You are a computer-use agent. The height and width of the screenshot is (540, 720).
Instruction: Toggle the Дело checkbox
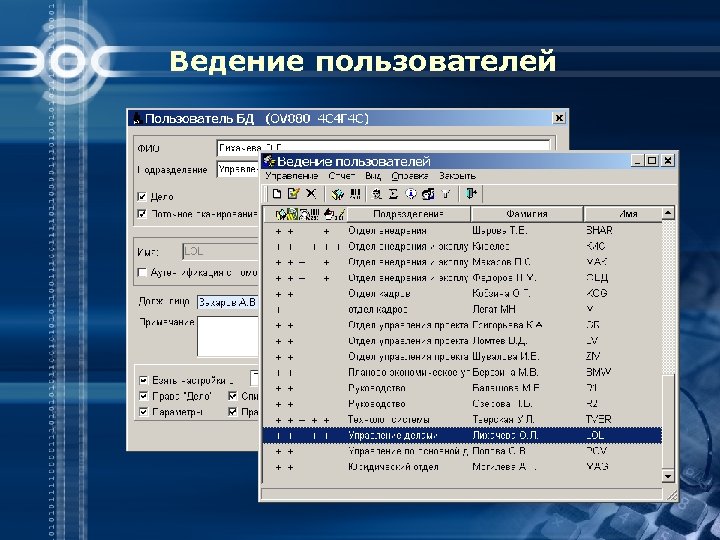[x=142, y=197]
